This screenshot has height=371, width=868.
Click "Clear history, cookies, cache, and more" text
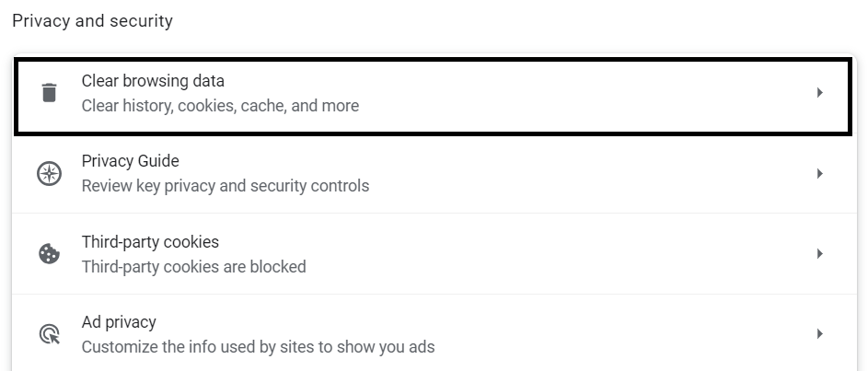220,106
